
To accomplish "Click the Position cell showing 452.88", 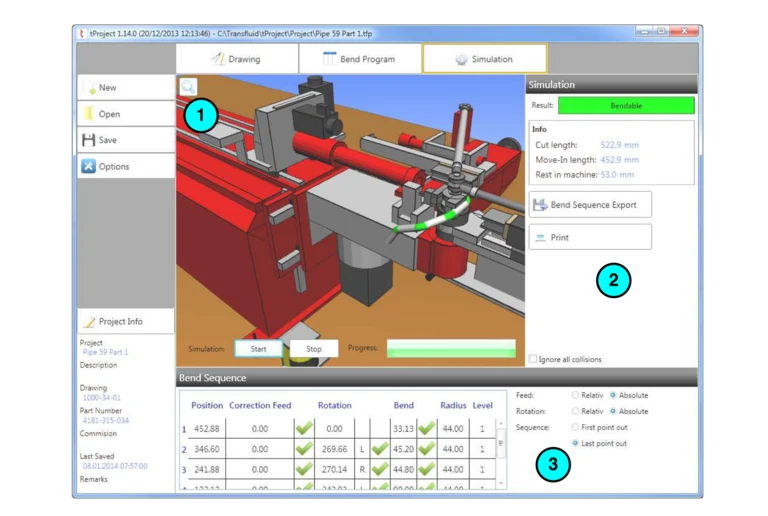I will coord(207,429).
